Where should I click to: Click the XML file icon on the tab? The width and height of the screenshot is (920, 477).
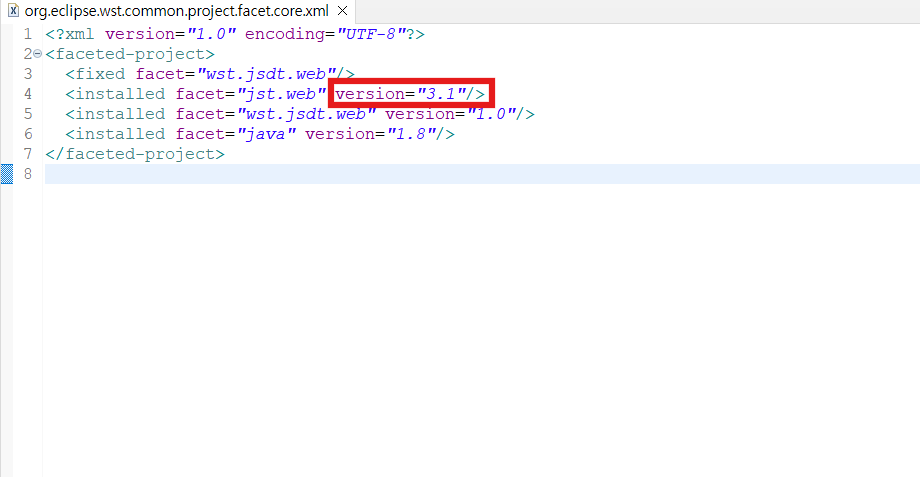point(13,11)
